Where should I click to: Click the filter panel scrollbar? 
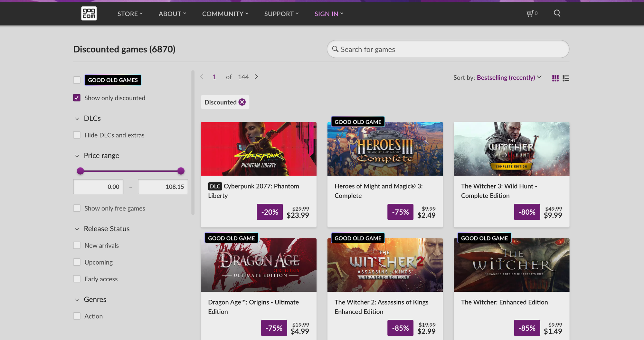click(193, 142)
